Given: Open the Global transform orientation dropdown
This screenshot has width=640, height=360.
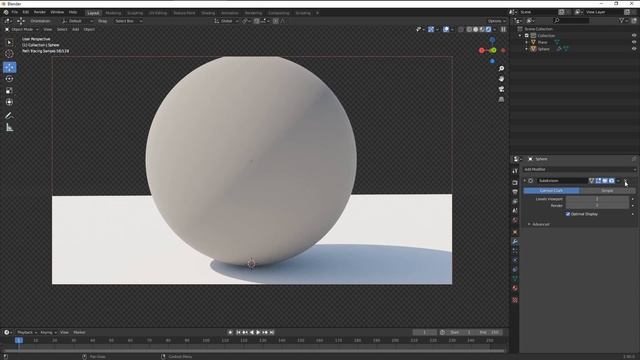Looking at the screenshot, I should coord(227,21).
